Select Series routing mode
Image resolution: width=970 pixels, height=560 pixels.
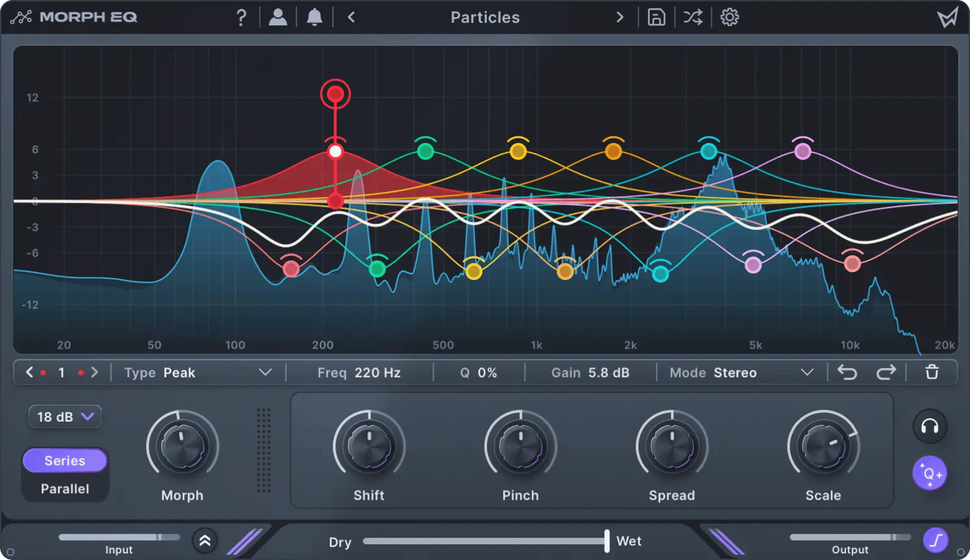tap(65, 461)
